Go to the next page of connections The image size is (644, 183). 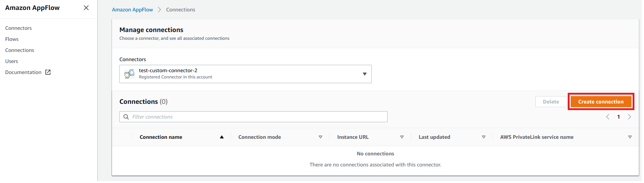630,117
